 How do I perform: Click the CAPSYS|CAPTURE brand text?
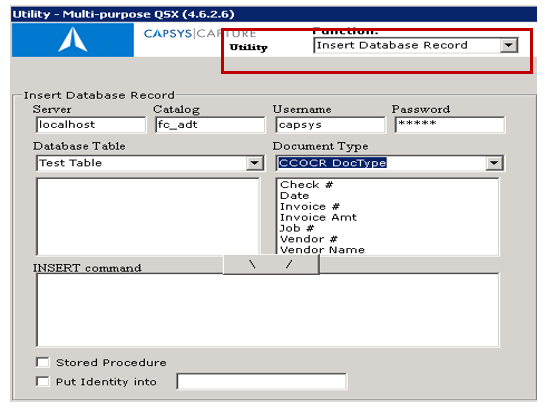coord(200,34)
